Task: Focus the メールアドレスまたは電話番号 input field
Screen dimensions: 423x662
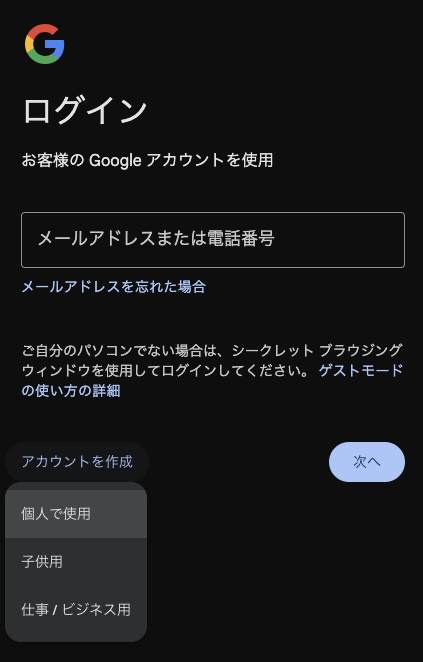Action: [x=213, y=240]
